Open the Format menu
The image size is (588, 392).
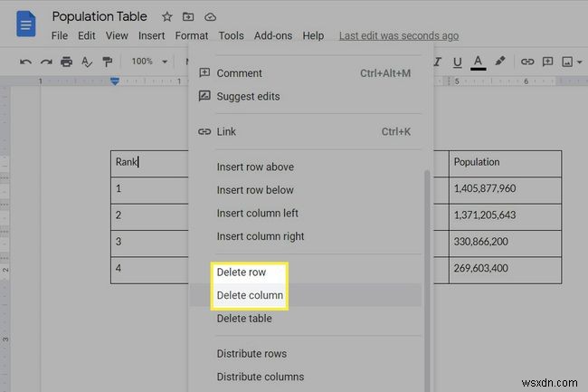click(191, 35)
